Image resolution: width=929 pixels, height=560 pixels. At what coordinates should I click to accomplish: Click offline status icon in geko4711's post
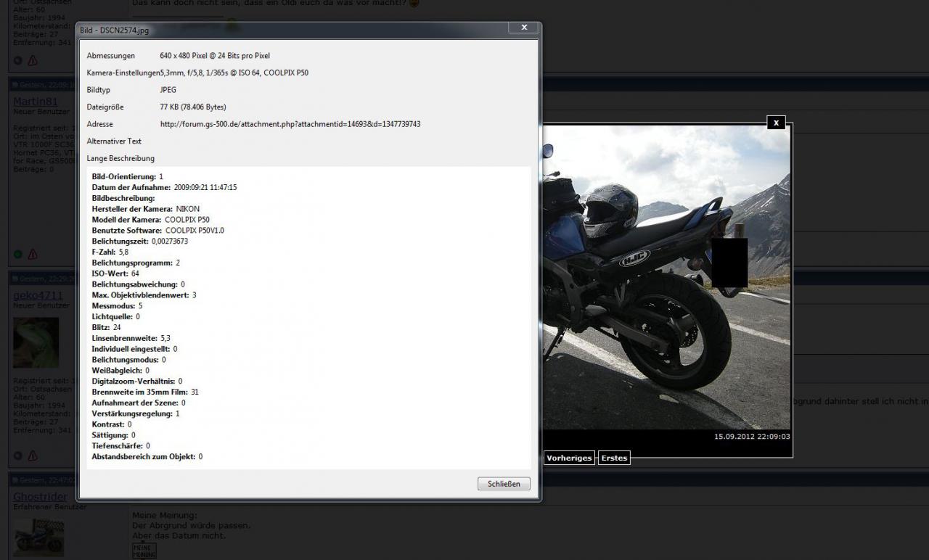point(18,456)
